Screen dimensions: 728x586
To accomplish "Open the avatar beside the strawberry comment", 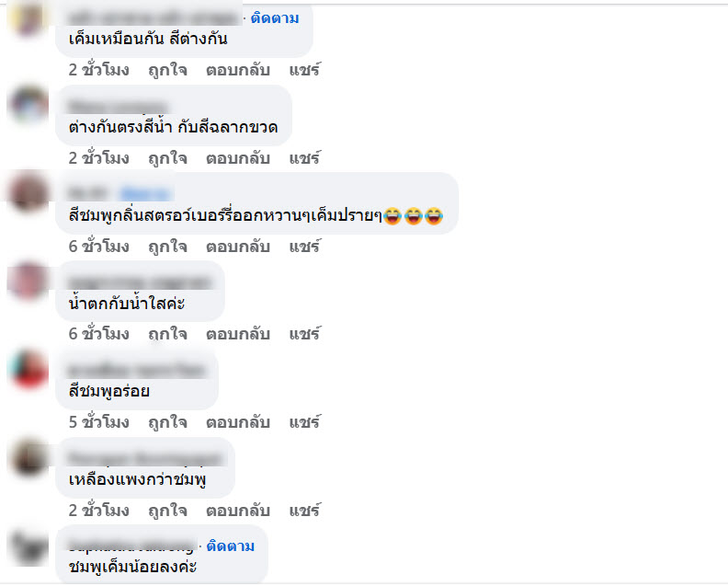I will pos(28,192).
